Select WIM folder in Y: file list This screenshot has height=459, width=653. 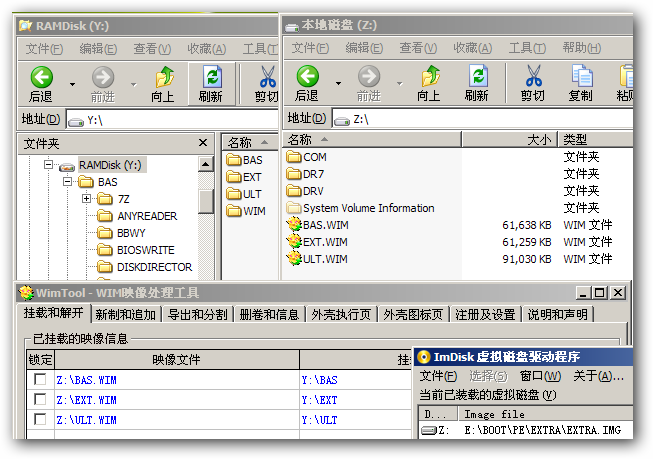246,211
